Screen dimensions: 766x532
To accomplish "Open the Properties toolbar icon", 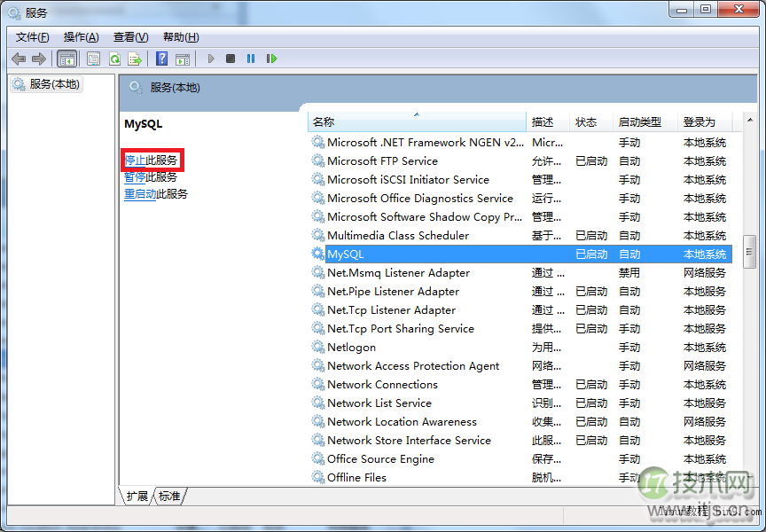I will [x=93, y=59].
